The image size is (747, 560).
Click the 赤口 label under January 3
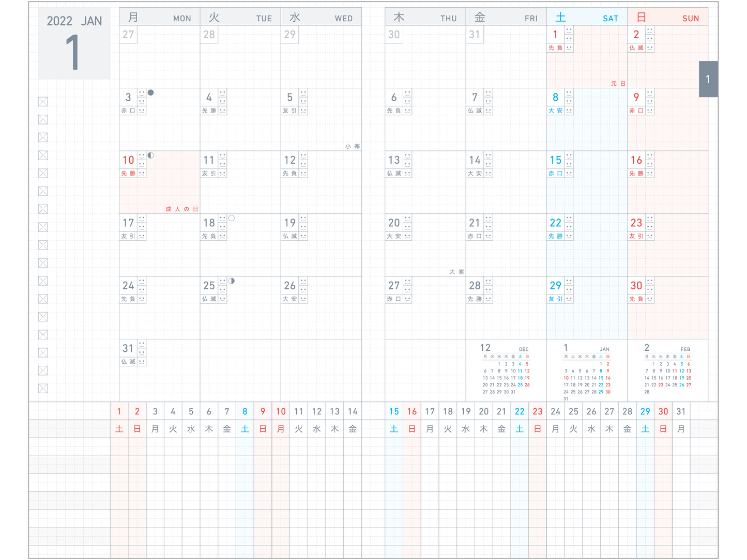(x=128, y=111)
